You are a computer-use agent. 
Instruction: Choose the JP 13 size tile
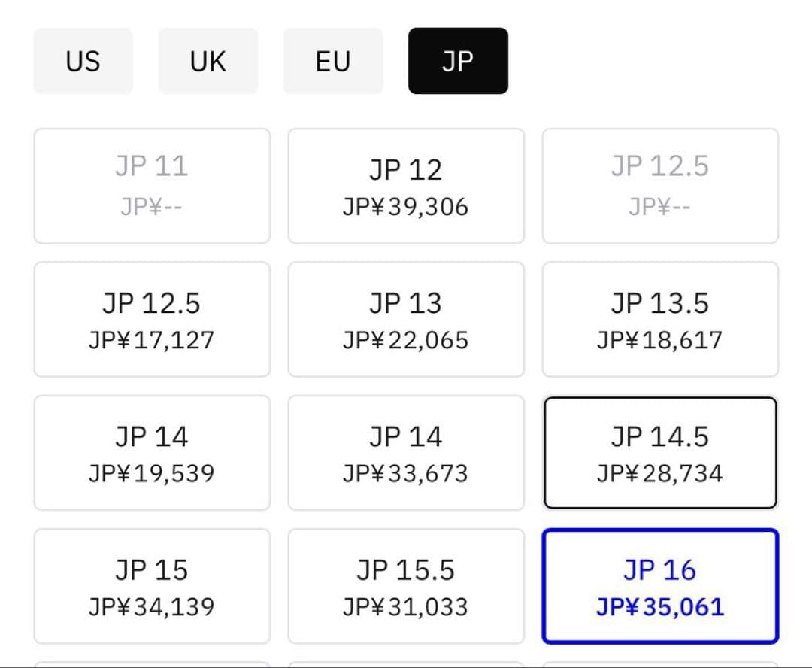point(406,319)
